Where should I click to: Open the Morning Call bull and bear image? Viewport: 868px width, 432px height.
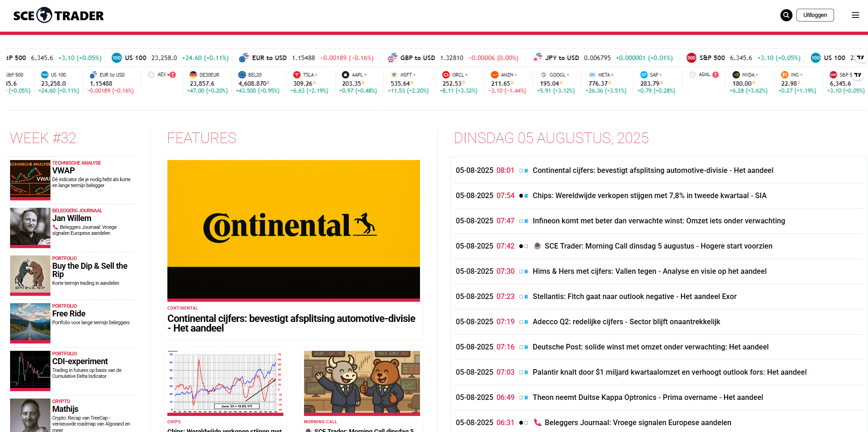pyautogui.click(x=362, y=383)
